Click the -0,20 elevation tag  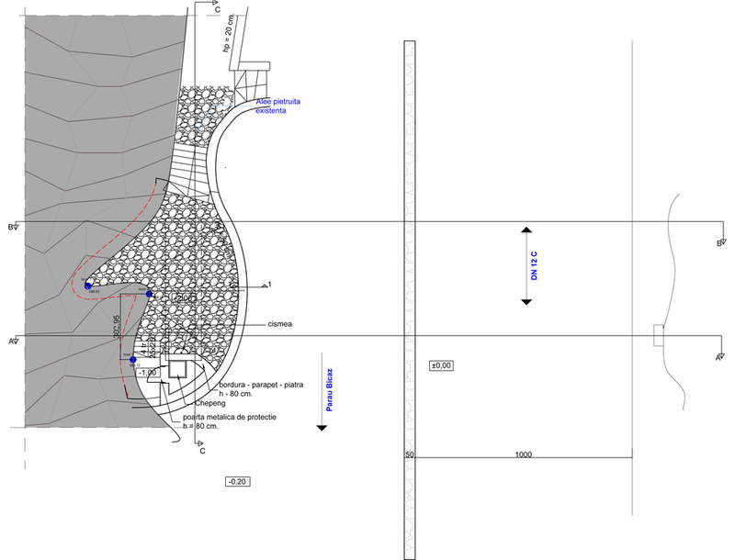237,481
